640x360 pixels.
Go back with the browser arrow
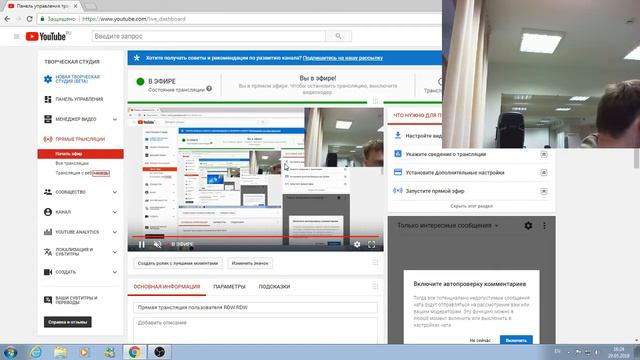click(x=7, y=19)
